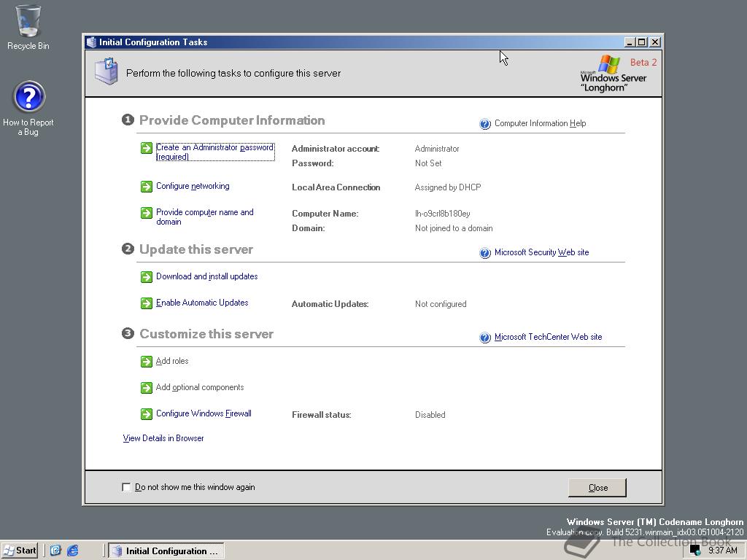Open Provide computer name and domain link

(x=205, y=217)
